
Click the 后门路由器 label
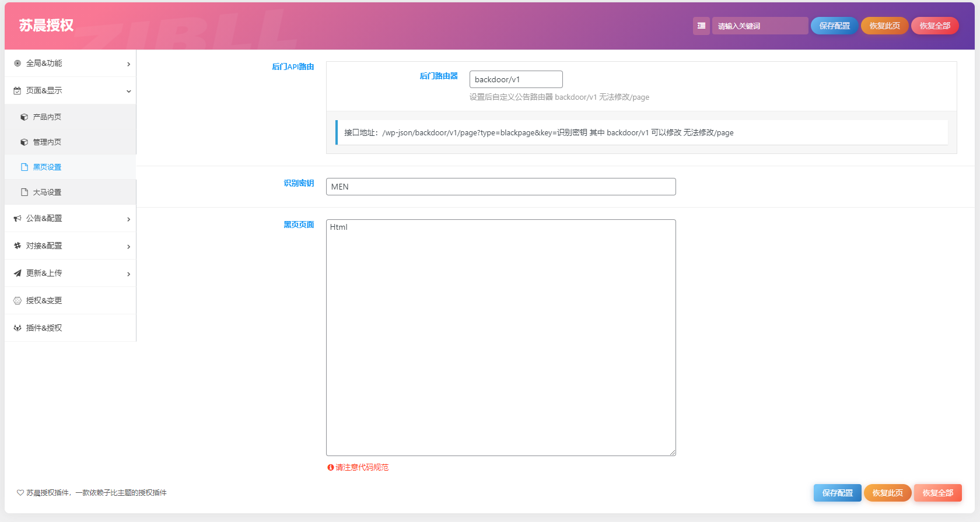click(x=439, y=76)
